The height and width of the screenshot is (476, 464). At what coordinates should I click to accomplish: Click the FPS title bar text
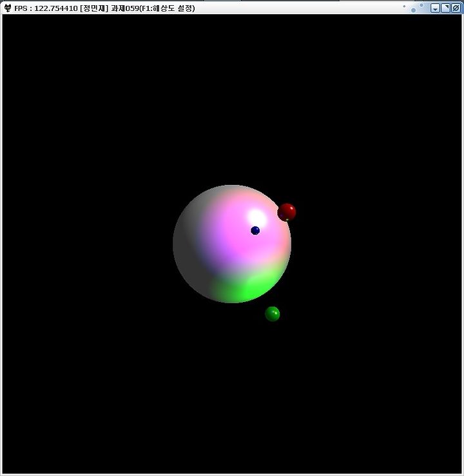104,8
